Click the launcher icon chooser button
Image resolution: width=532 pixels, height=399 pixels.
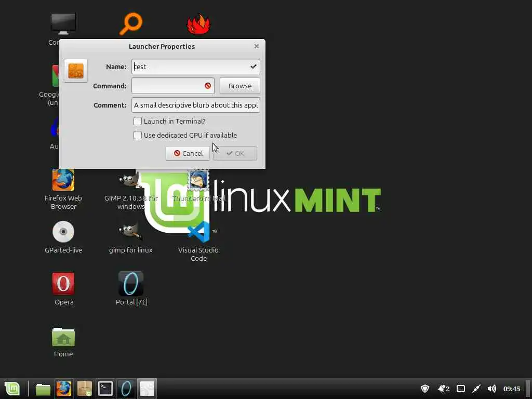[x=76, y=71]
